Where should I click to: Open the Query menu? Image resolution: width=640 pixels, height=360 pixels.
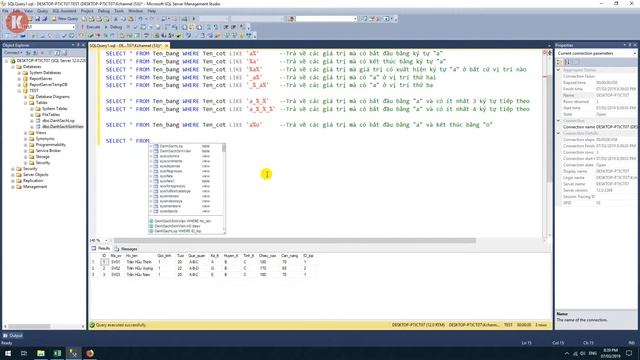42,11
